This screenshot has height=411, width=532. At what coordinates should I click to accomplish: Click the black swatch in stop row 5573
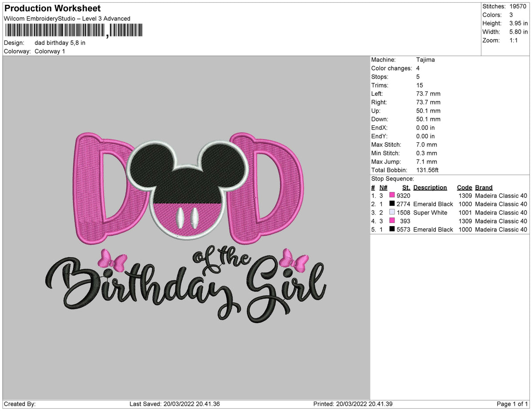392,229
